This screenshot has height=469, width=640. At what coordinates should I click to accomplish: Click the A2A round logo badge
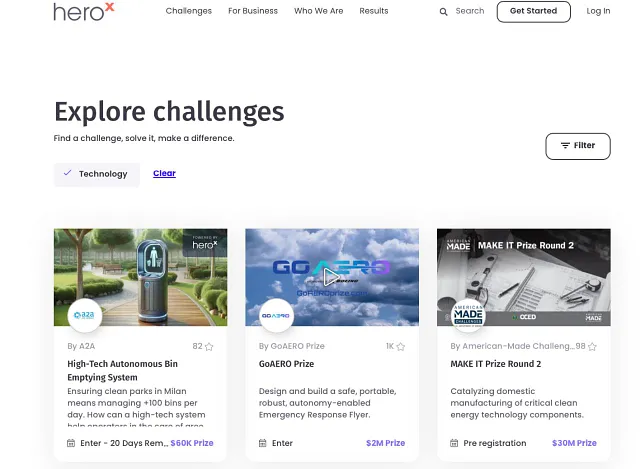click(x=84, y=315)
